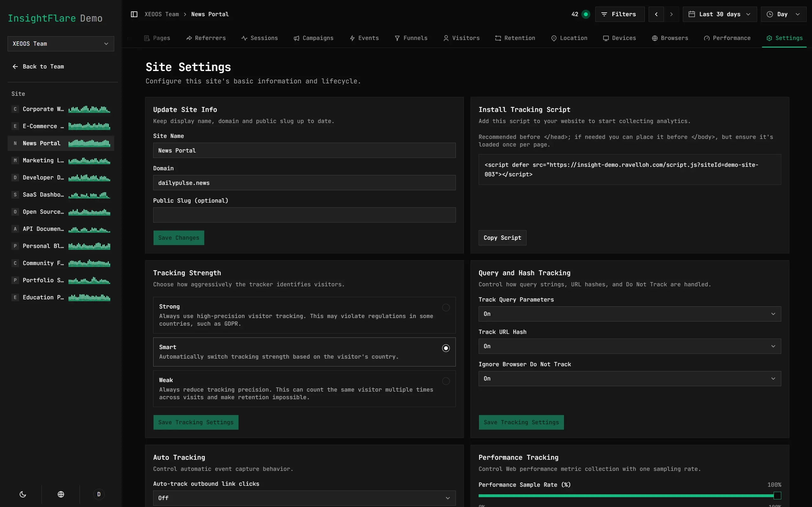This screenshot has width=812, height=507.
Task: Click the Open Source letter badge O
Action: pyautogui.click(x=15, y=211)
